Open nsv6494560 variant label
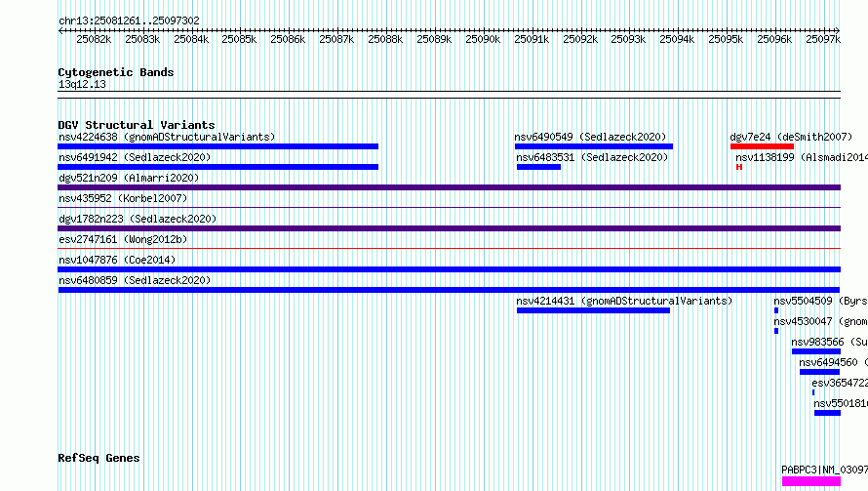This screenshot has width=868, height=491. click(833, 362)
